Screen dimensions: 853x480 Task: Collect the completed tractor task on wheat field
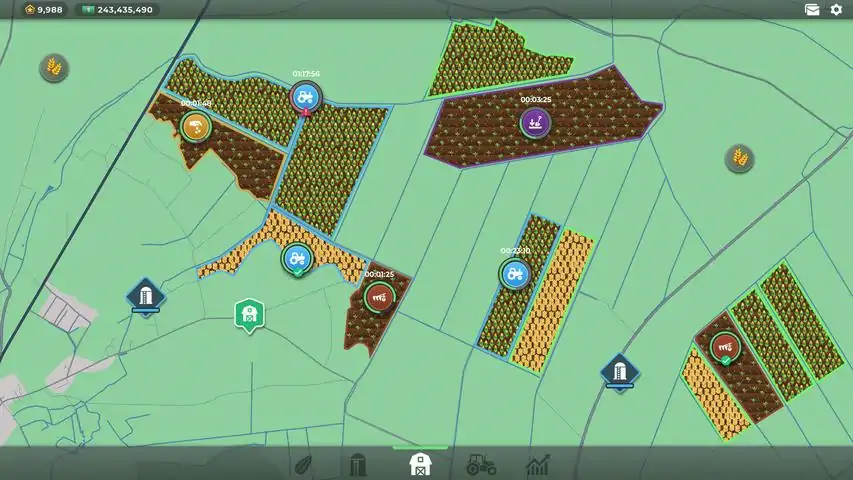pos(297,259)
